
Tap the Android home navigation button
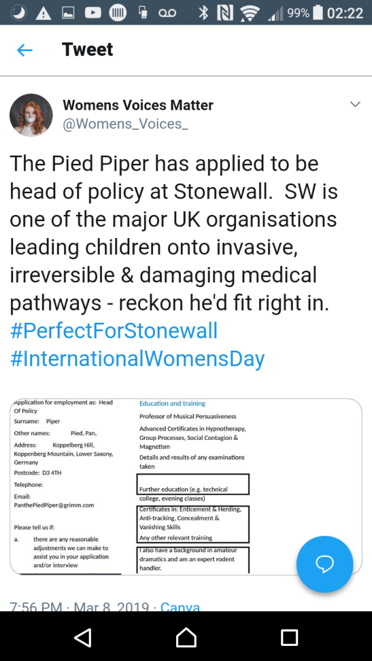(186, 637)
